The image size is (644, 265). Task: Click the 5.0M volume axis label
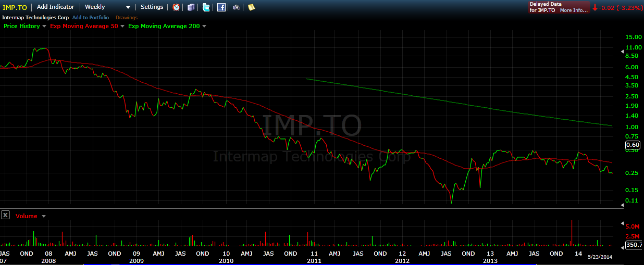tap(633, 226)
